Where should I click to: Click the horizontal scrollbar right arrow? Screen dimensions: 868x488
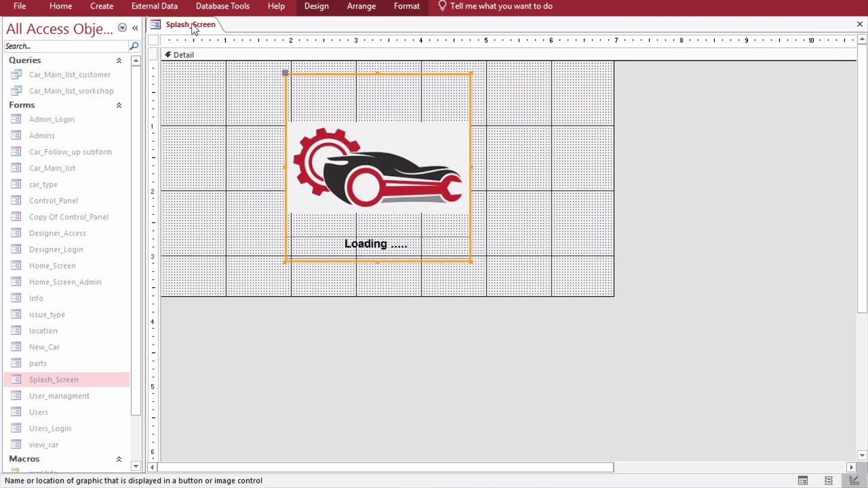852,467
